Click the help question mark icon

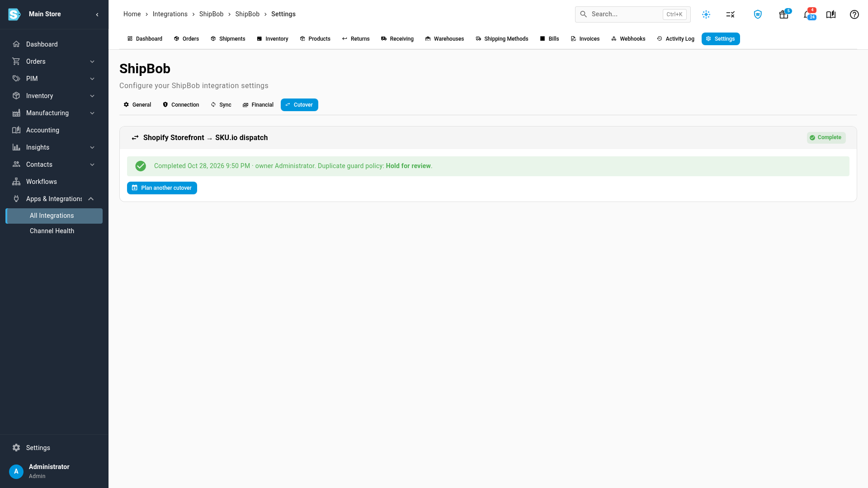(854, 14)
